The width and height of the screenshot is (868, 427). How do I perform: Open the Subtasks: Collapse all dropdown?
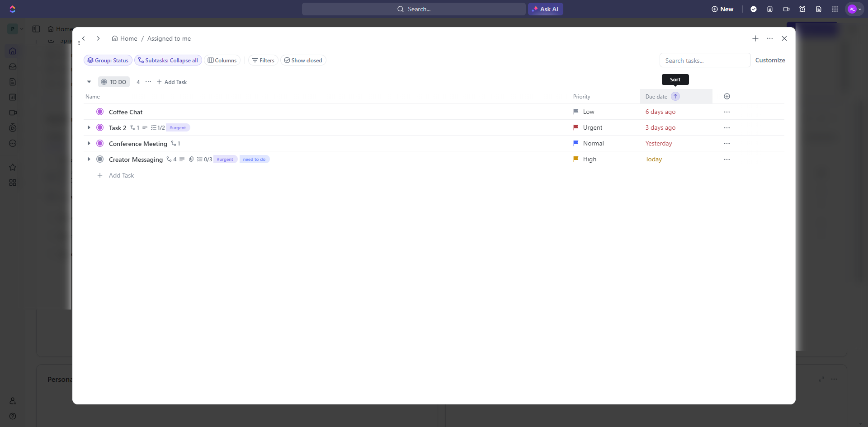click(168, 61)
